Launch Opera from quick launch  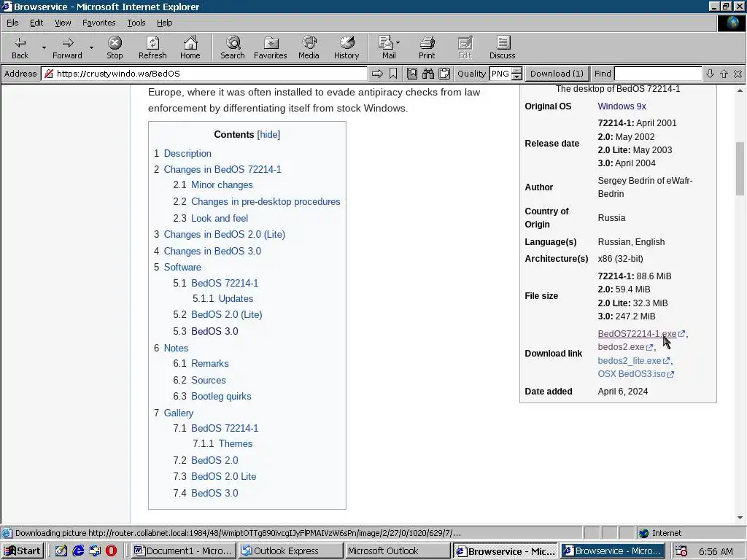(111, 551)
